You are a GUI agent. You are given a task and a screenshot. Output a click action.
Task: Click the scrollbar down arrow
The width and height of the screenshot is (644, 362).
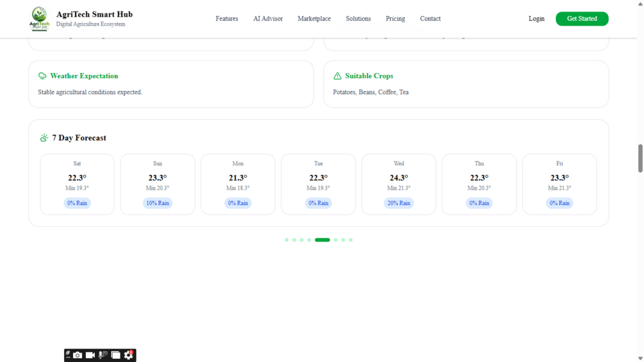(640, 358)
